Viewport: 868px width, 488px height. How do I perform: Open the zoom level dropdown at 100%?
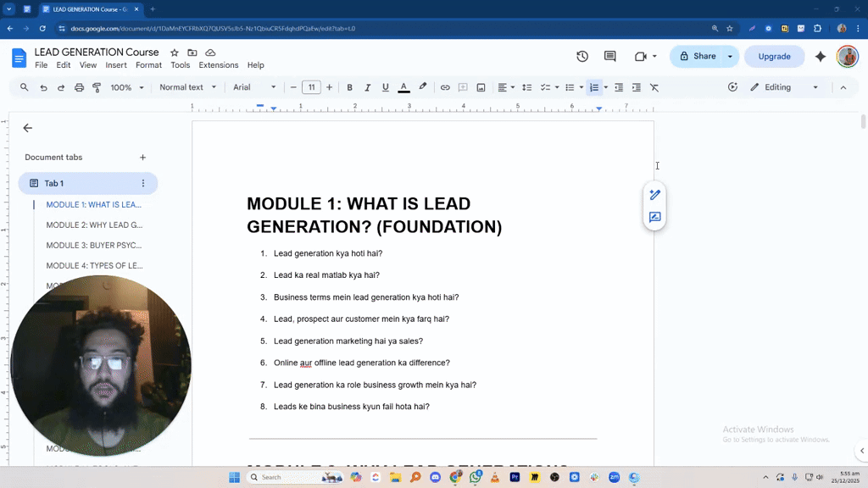coord(127,87)
